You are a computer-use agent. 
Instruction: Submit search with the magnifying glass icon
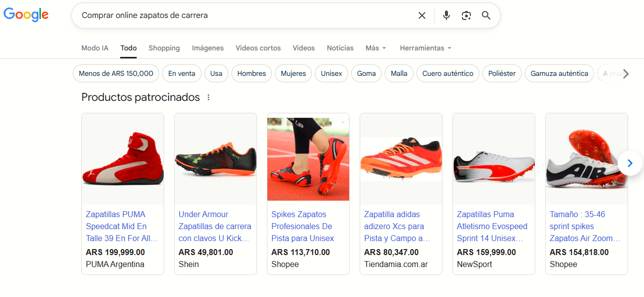tap(486, 15)
